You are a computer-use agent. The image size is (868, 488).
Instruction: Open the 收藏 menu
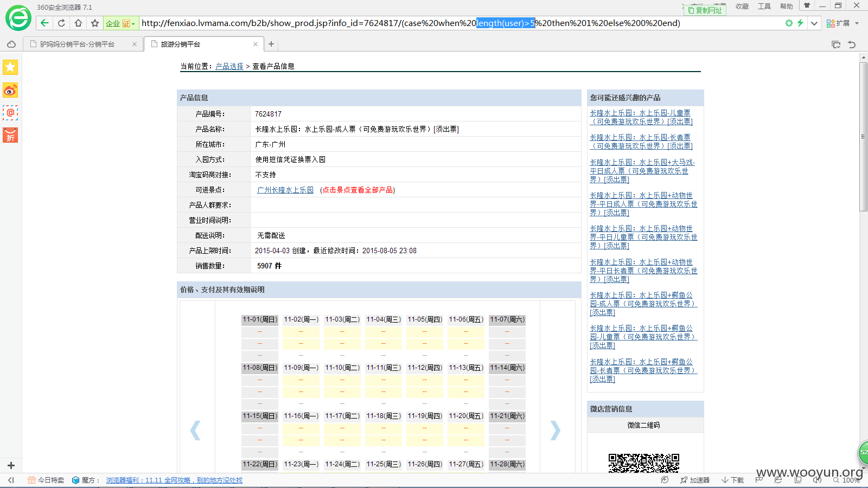(742, 7)
